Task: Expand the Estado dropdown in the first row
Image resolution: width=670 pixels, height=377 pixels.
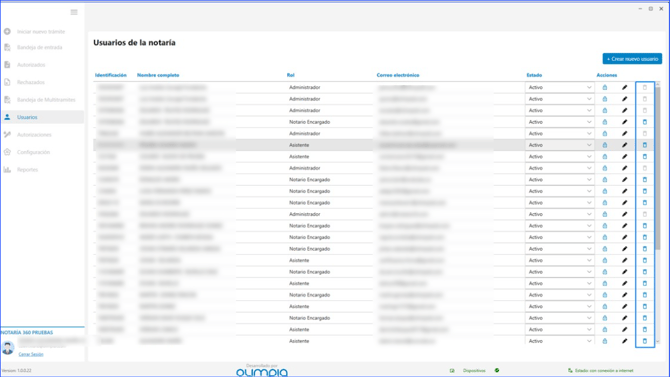Action: (x=559, y=87)
